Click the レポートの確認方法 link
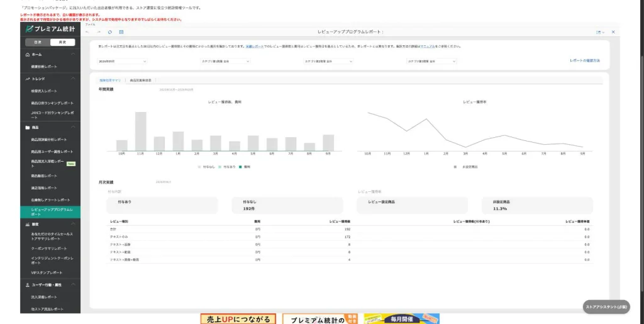 [585, 60]
